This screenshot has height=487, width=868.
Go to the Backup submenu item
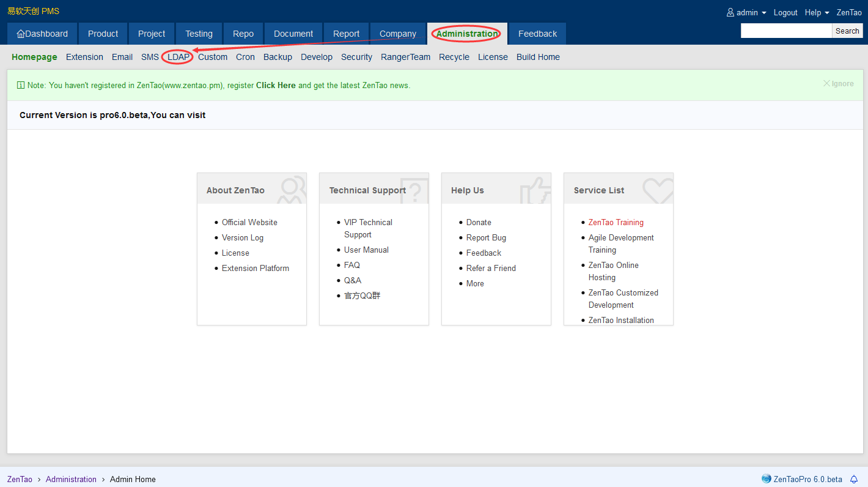tap(278, 57)
